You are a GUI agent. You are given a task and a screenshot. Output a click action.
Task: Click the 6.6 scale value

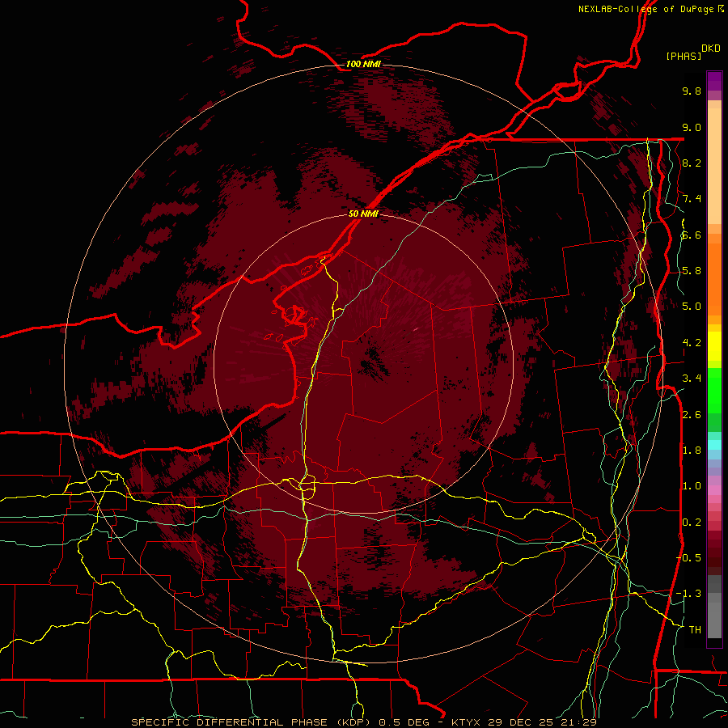tap(692, 235)
